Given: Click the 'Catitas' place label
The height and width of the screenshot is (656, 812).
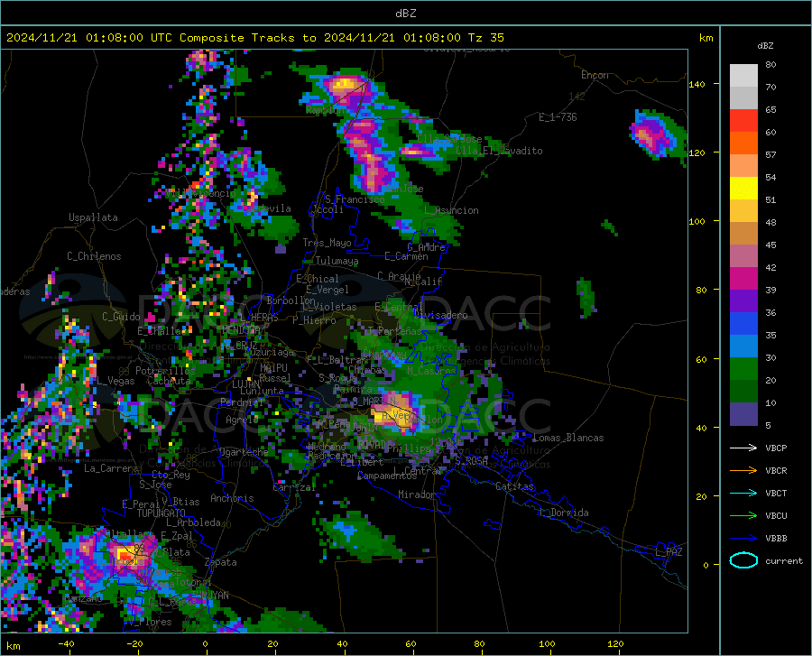Looking at the screenshot, I should [x=514, y=486].
